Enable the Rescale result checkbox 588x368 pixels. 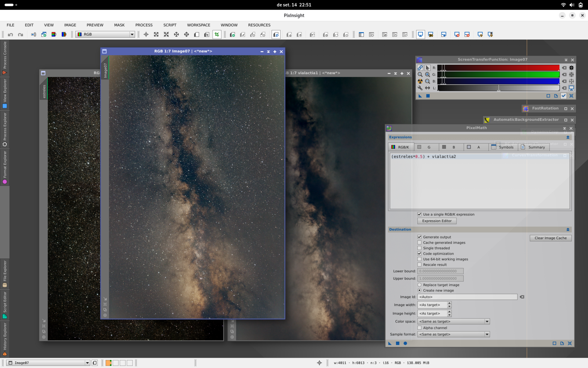tap(419, 264)
